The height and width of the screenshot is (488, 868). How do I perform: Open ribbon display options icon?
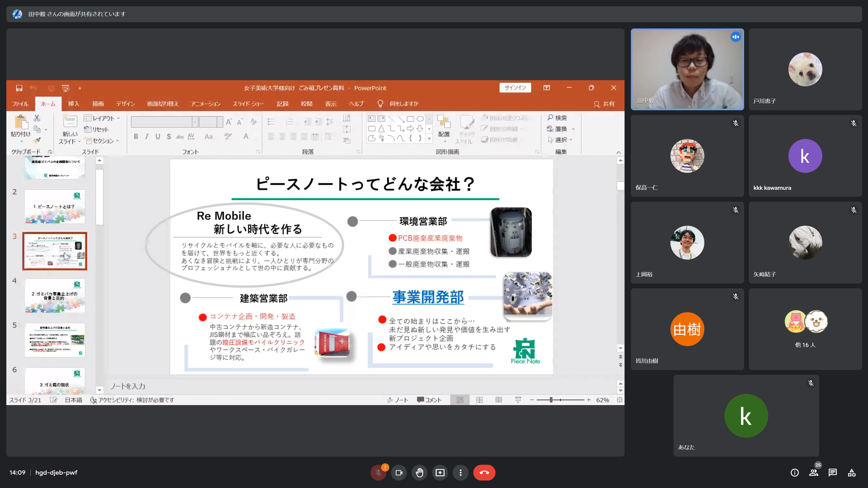546,88
